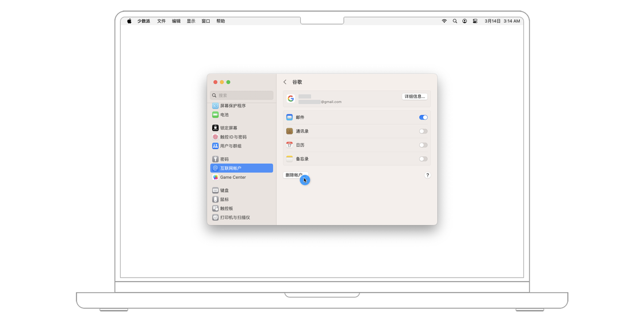Click the 互联网帐户 @ icon
This screenshot has height=322, width=644.
215,168
